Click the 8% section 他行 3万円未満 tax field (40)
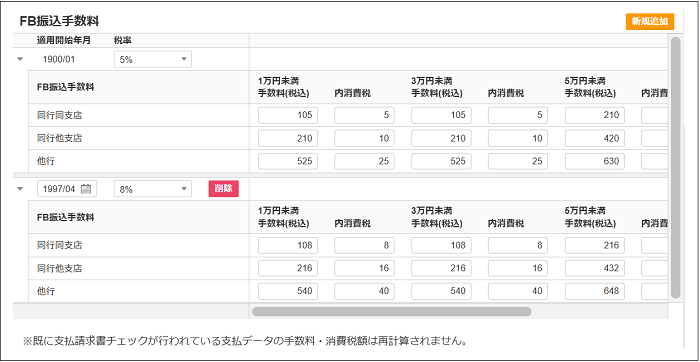This screenshot has width=700, height=362. click(518, 291)
